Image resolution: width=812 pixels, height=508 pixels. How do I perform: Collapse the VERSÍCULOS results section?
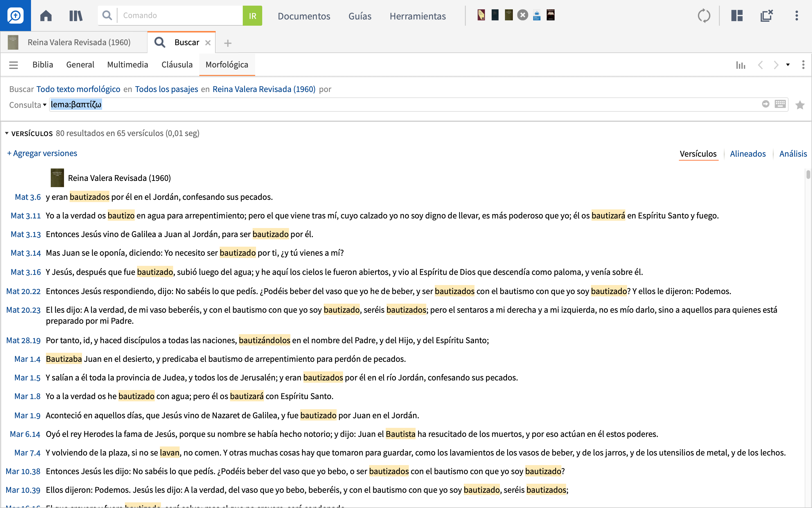pos(7,133)
